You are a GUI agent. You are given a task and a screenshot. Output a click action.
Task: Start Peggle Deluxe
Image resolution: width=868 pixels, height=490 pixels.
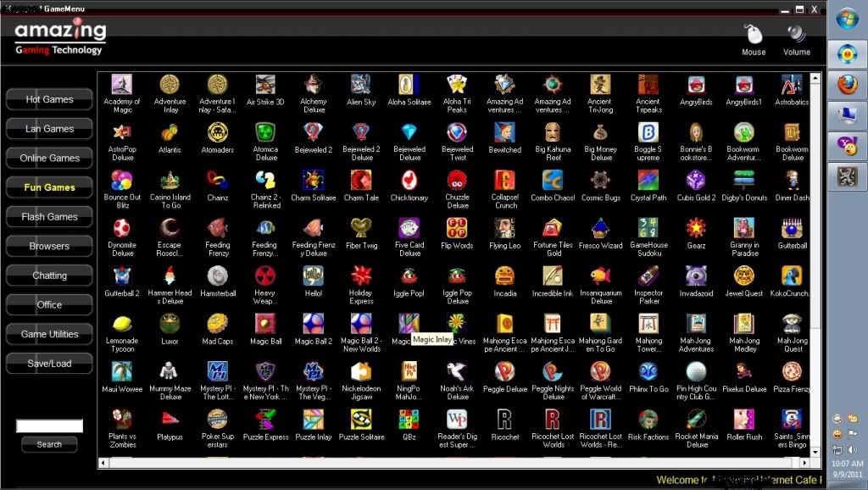505,372
